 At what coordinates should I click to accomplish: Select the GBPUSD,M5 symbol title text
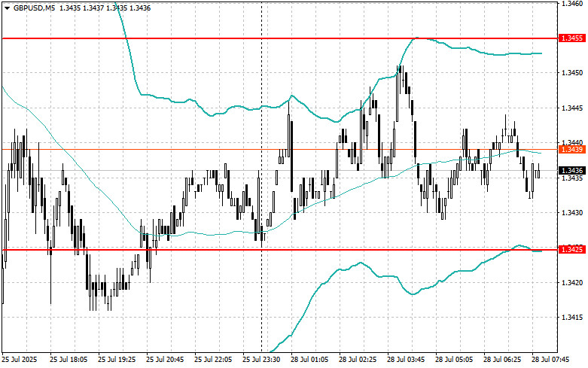[x=34, y=8]
